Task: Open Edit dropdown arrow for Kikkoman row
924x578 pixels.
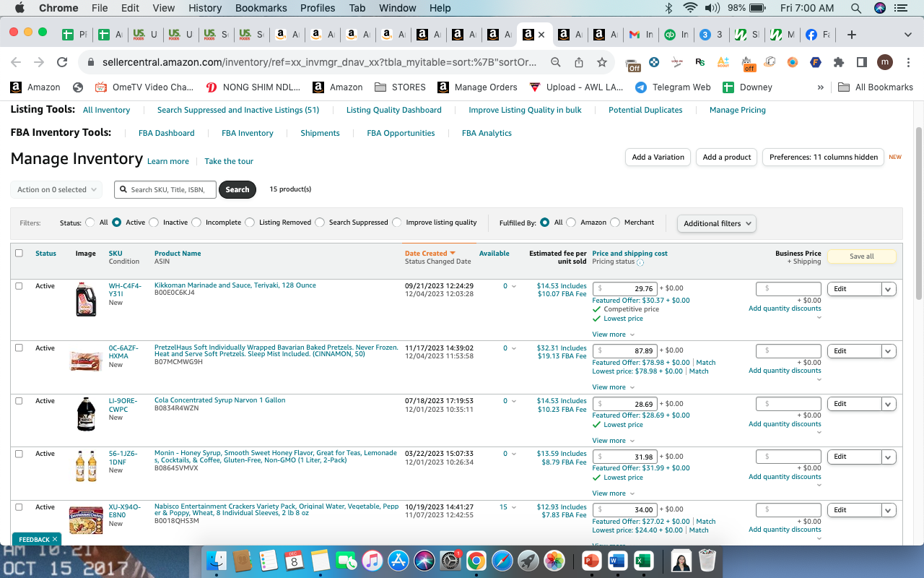Action: tap(889, 289)
